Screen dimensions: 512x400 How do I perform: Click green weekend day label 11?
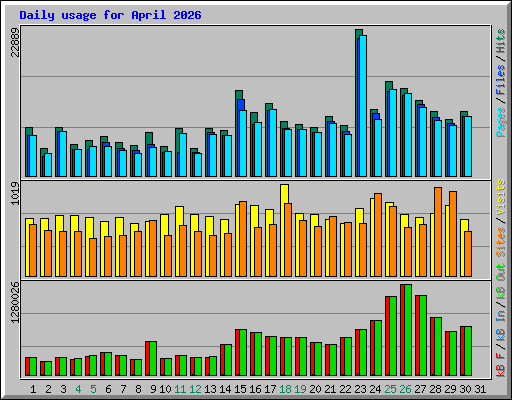tap(180, 389)
